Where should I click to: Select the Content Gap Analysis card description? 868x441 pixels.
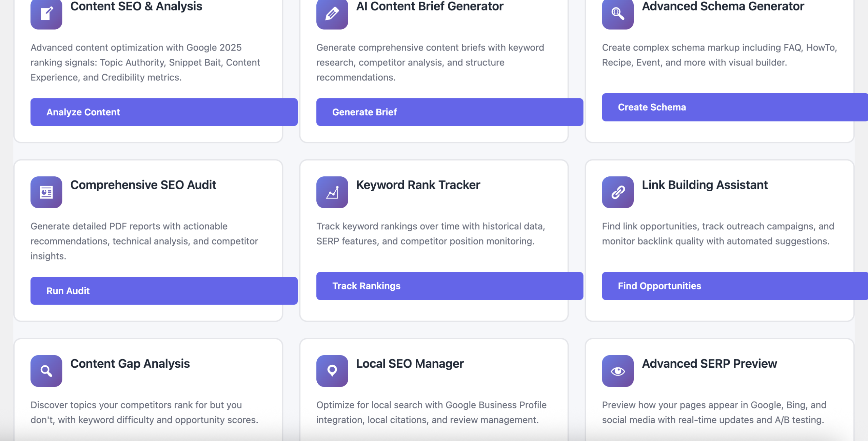point(144,412)
